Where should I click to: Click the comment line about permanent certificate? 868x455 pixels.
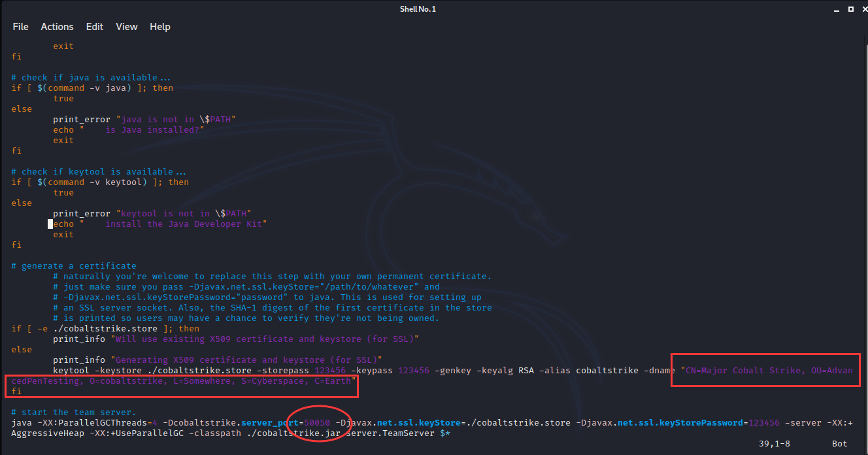point(273,277)
